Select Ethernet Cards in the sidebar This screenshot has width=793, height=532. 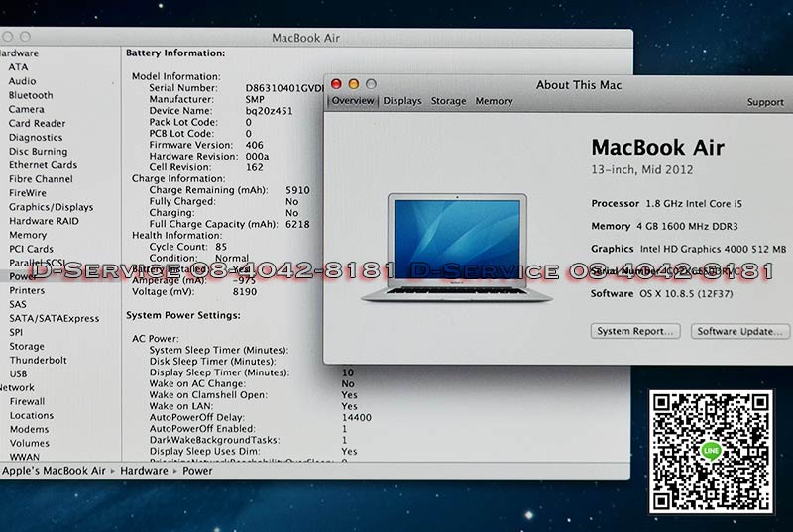click(x=44, y=165)
